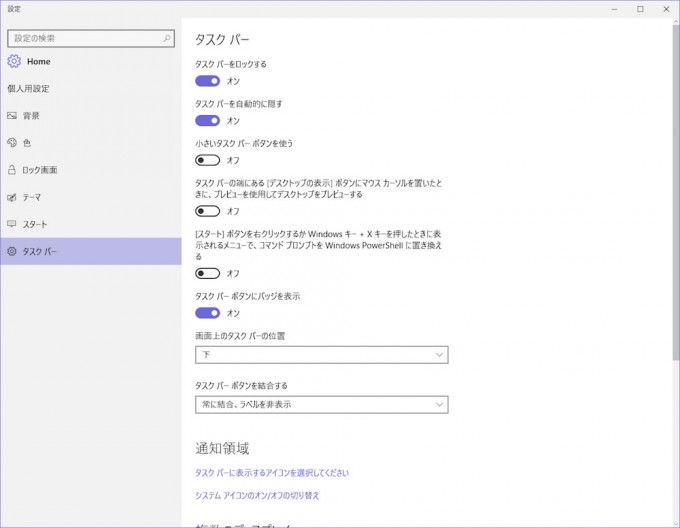The height and width of the screenshot is (528, 680).
Task: Click the ロック画面 padlock icon
Action: [12, 170]
